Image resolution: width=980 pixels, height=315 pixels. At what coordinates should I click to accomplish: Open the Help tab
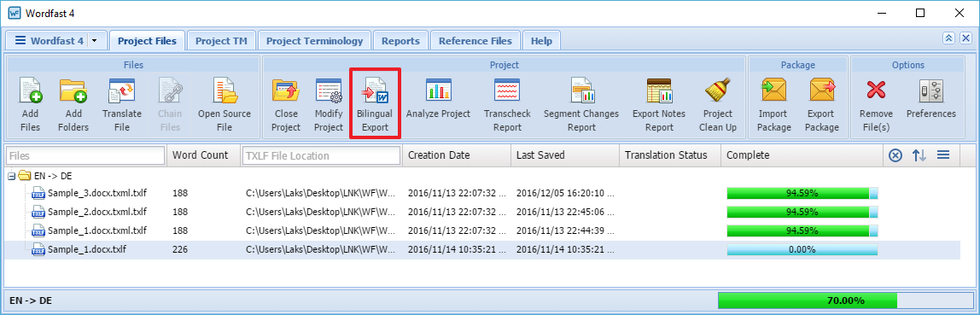coord(541,41)
